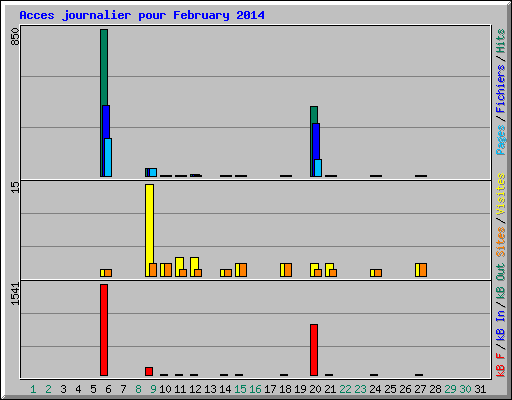Click the orange Sites bar for day 27
Image resolution: width=512 pixels, height=400 pixels.
pos(423,270)
